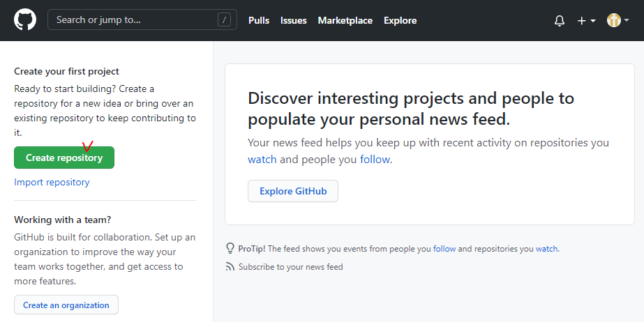644x322 pixels.
Task: Go to Pulls in the top navigation
Action: point(259,20)
